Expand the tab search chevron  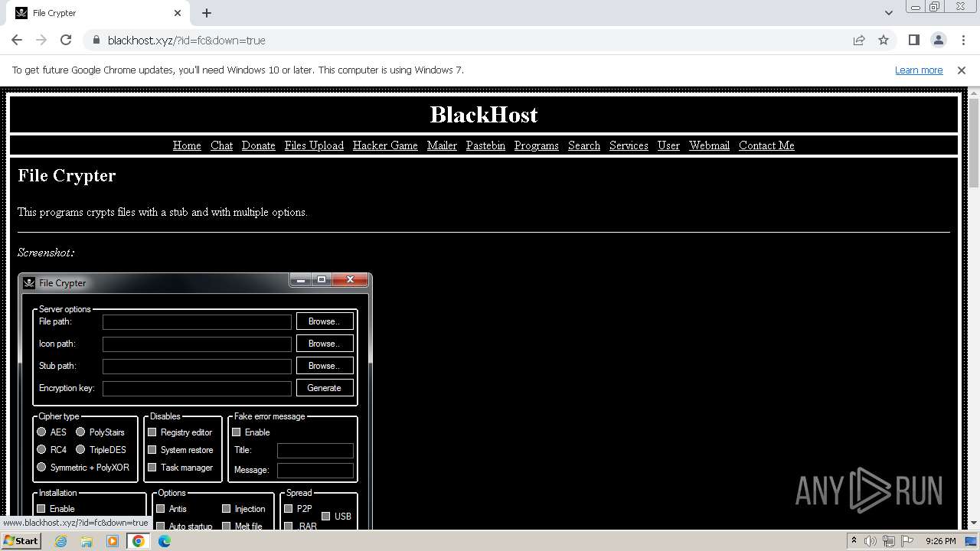(888, 13)
